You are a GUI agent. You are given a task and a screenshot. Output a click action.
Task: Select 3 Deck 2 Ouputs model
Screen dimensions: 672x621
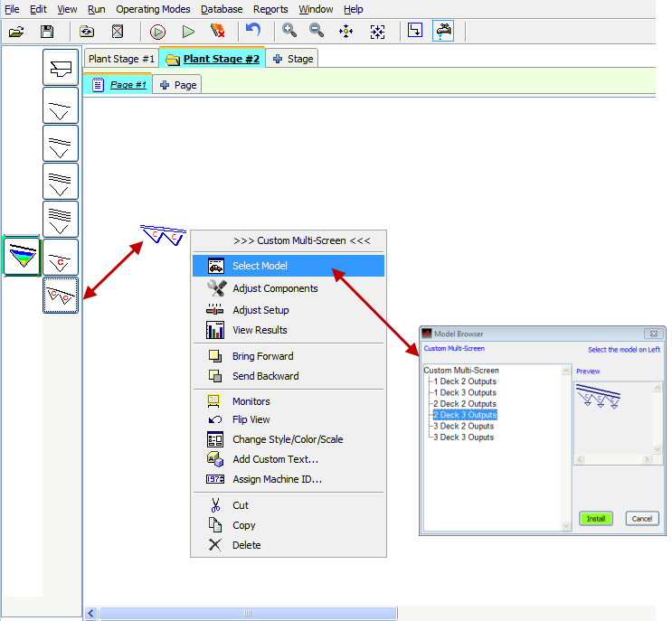pos(462,426)
